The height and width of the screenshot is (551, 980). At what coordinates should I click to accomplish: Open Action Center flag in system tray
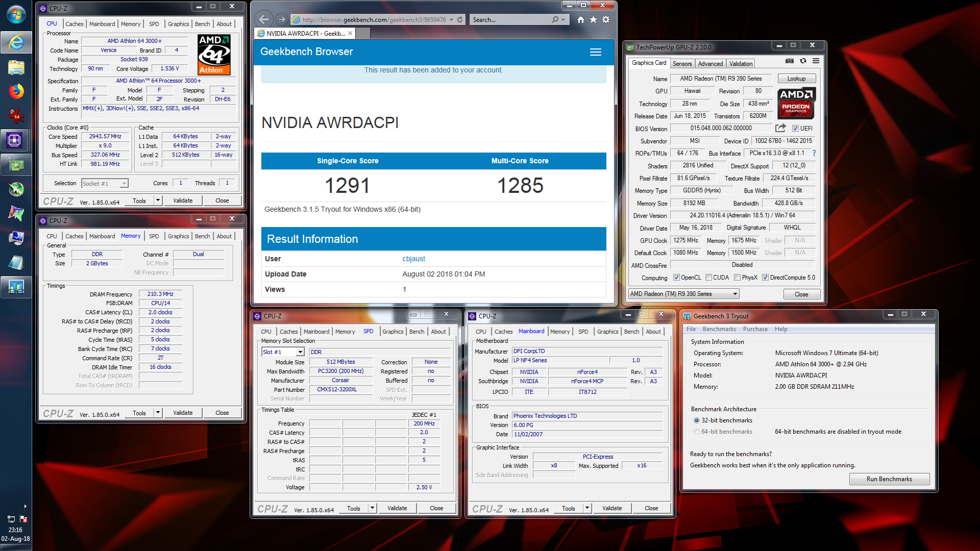pyautogui.click(x=23, y=519)
